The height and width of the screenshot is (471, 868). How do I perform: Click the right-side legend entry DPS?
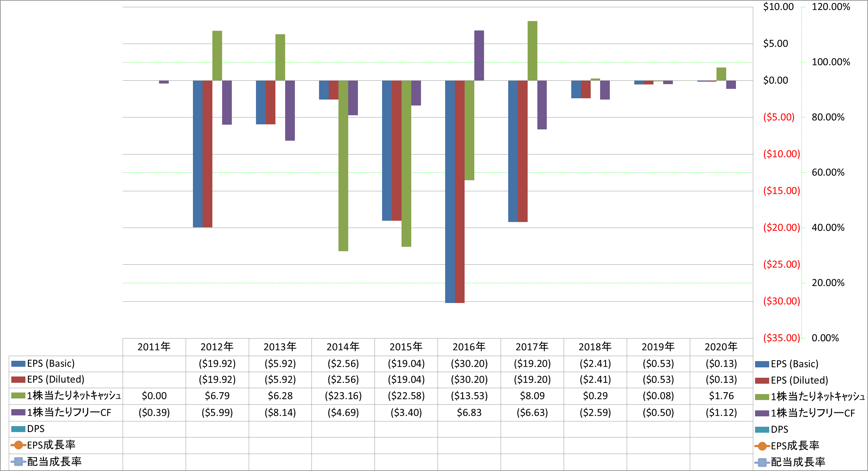point(772,430)
